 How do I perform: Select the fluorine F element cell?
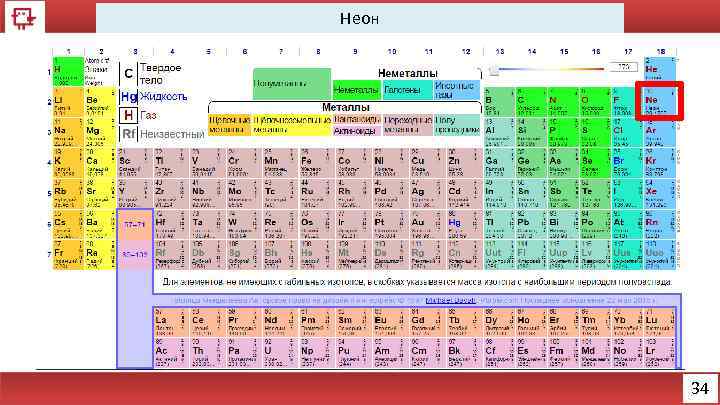point(627,101)
